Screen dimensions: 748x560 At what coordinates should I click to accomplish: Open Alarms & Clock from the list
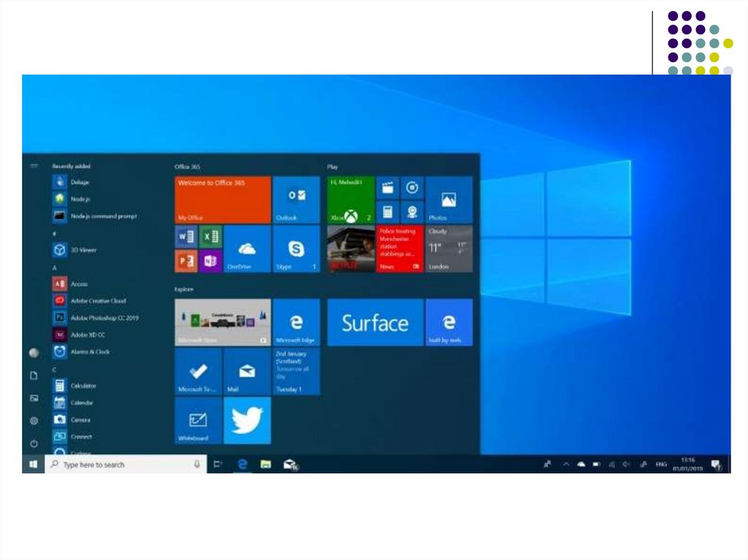pyautogui.click(x=81, y=351)
